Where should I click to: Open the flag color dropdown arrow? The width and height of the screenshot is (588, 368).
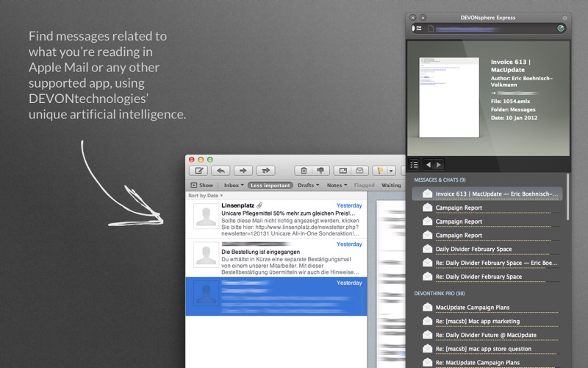coord(391,171)
